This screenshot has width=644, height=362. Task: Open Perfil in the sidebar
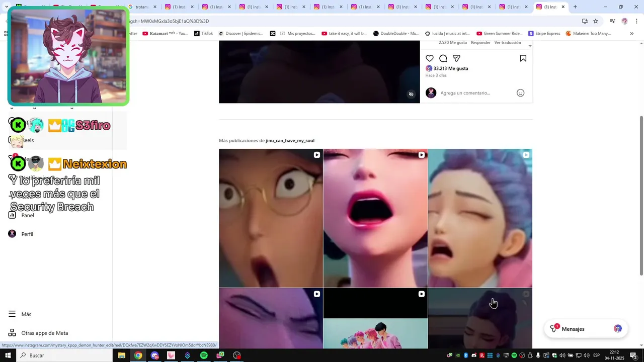pyautogui.click(x=21, y=234)
